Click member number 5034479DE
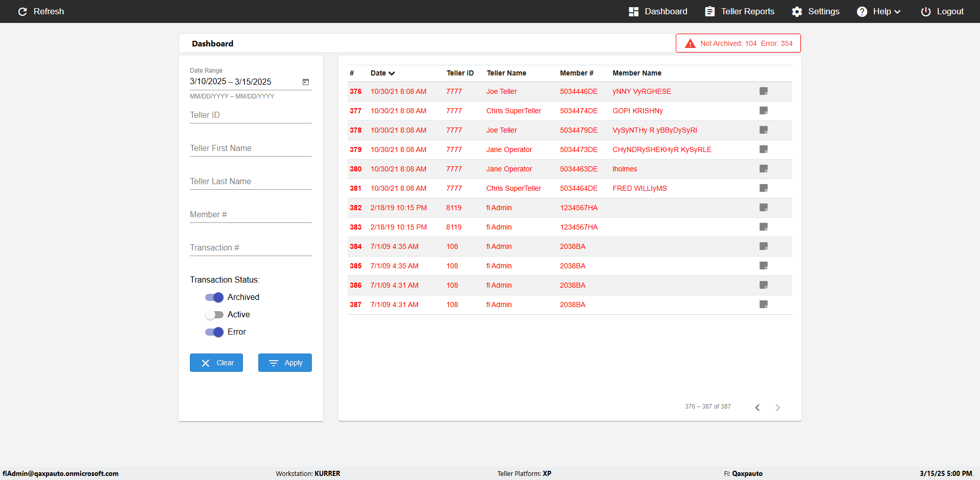 [x=579, y=131]
